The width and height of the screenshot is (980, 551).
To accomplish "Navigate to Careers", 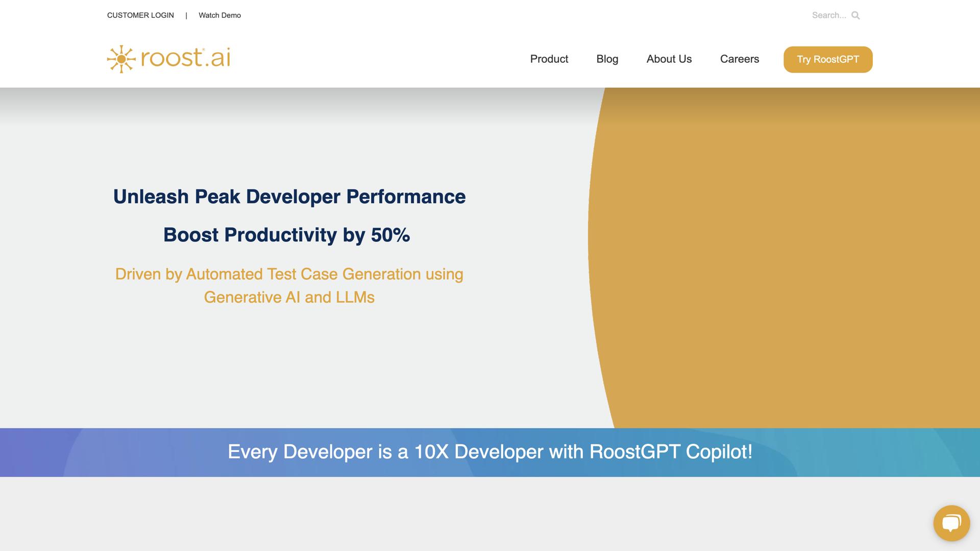I will pos(739,59).
